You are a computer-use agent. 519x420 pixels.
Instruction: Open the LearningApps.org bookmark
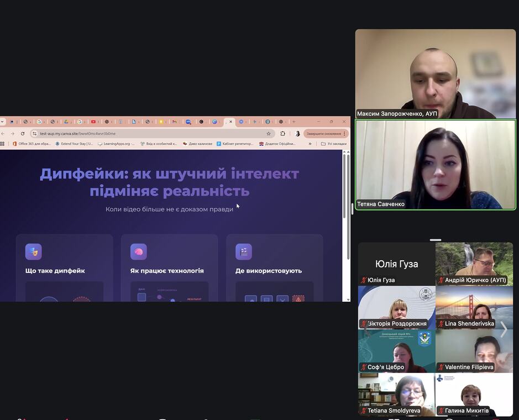(x=116, y=144)
